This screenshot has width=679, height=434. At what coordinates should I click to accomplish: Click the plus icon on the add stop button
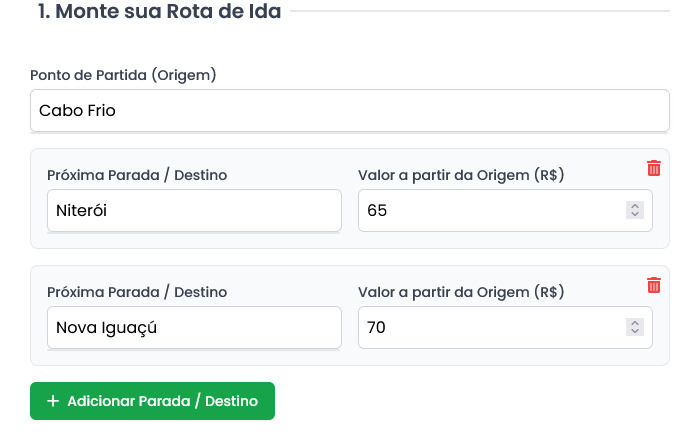pyautogui.click(x=53, y=401)
